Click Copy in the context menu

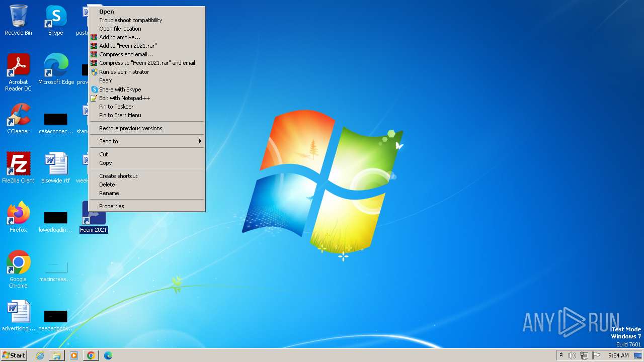point(147,163)
